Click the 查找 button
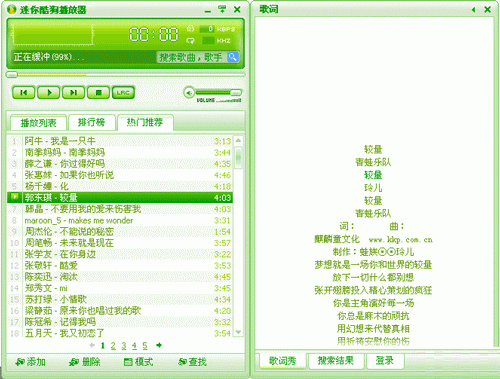 (193, 362)
